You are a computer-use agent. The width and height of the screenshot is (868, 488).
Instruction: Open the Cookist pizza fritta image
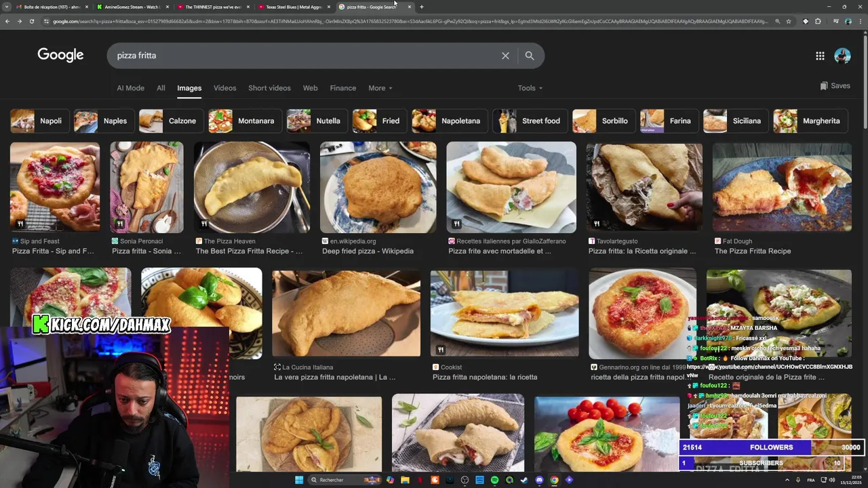click(x=505, y=312)
